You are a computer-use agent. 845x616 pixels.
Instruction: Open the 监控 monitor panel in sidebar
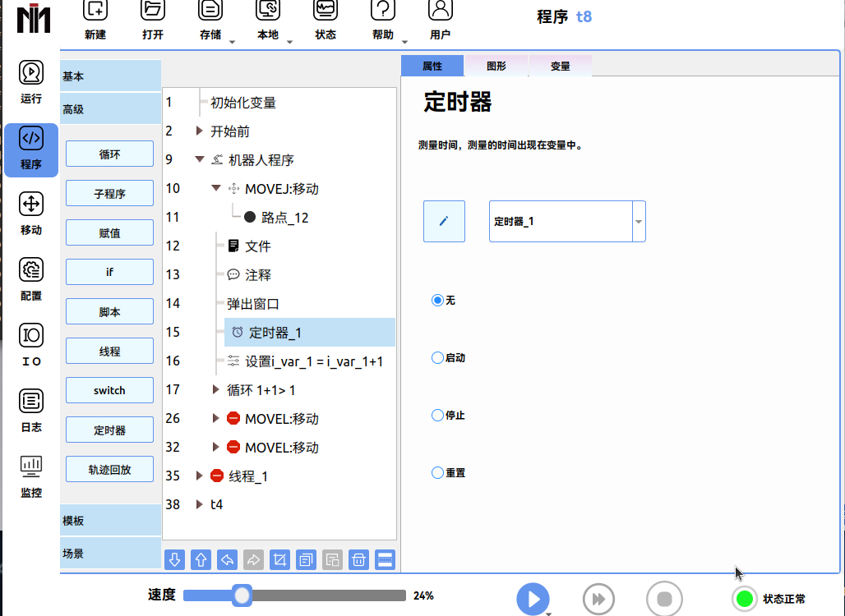coord(31,476)
